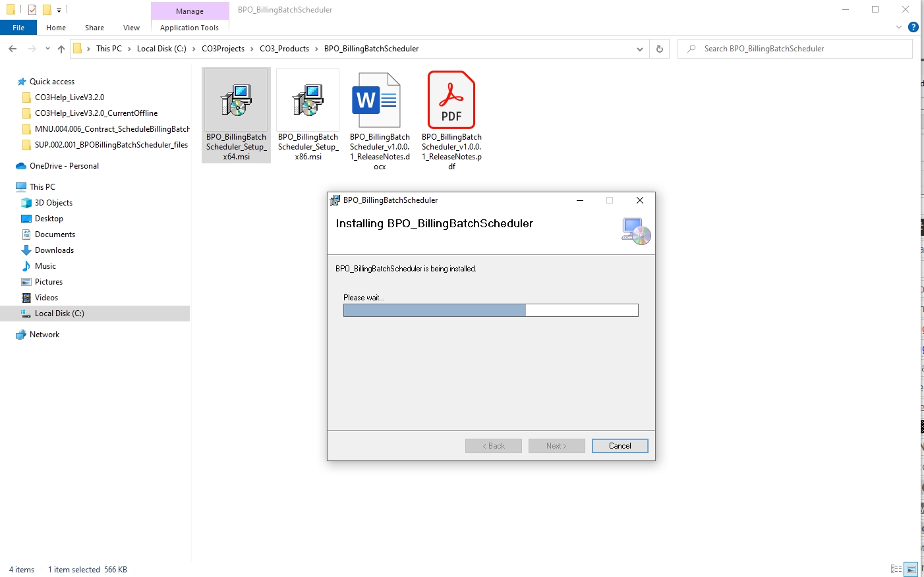This screenshot has width=924, height=577.
Task: Click the disabled Back button in installer
Action: (493, 446)
